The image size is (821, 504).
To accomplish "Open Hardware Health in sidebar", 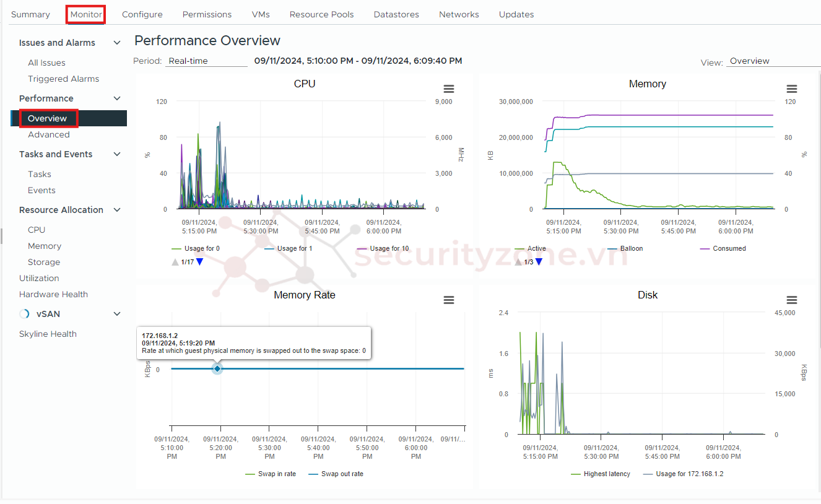I will (x=53, y=294).
